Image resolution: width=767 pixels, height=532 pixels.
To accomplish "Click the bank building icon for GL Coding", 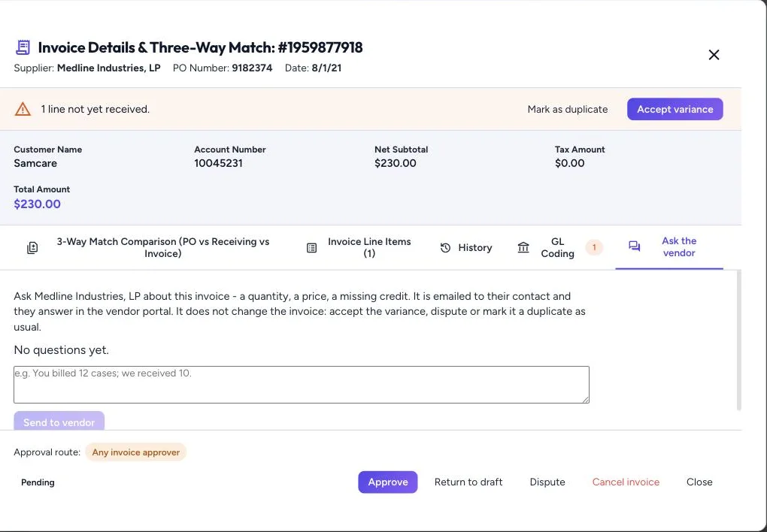I will [523, 248].
